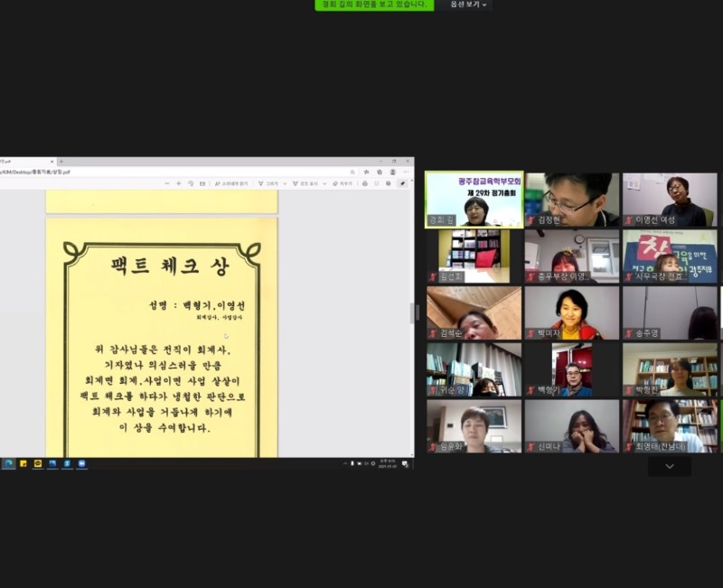Viewport: 723px width, 588px height.
Task: Open KakaoTalk from shared taskbar
Action: [38, 463]
